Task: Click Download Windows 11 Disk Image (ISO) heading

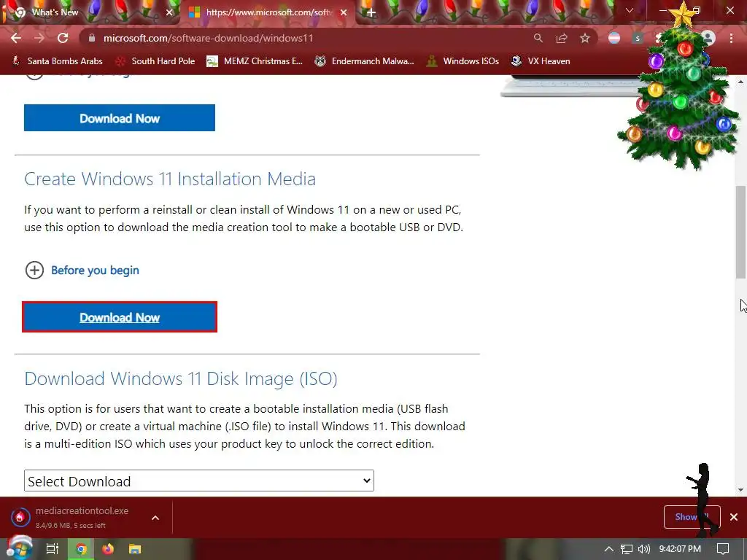Action: click(x=181, y=378)
